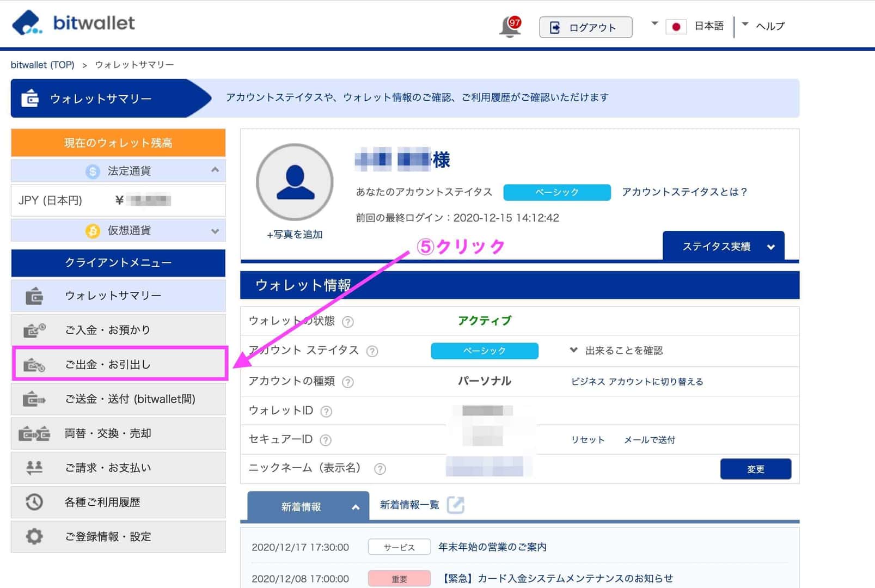Open 年末年始の営業のご案内 news

tap(492, 547)
